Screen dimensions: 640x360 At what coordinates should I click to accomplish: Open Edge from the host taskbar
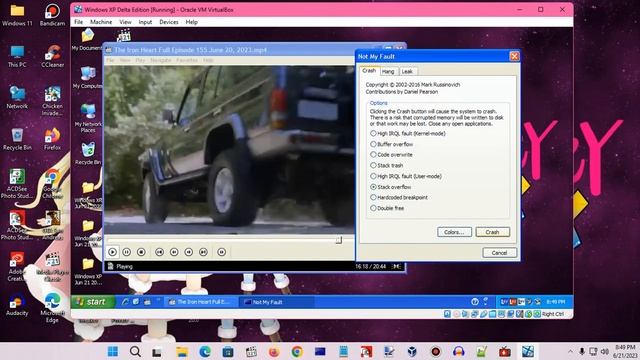205,351
